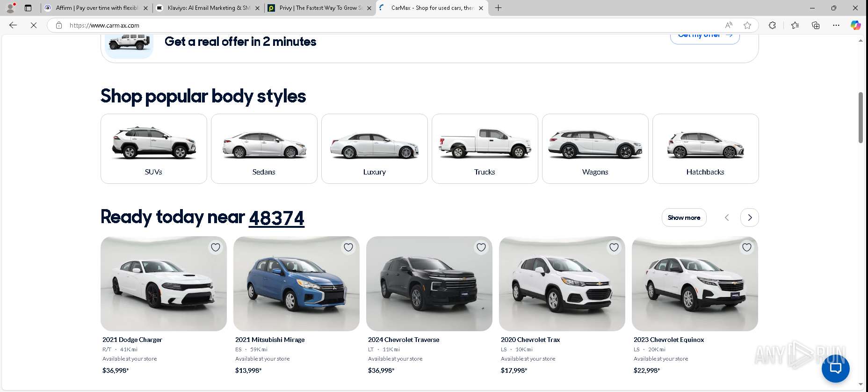
Task: Switch to the Affirm tab
Action: (96, 8)
